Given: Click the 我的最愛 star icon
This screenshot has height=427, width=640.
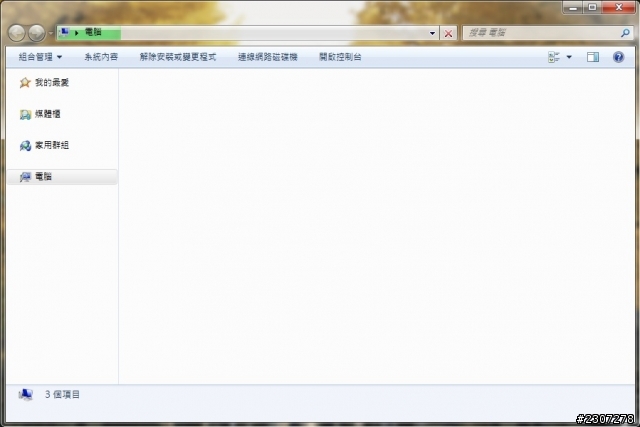Looking at the screenshot, I should click(25, 82).
